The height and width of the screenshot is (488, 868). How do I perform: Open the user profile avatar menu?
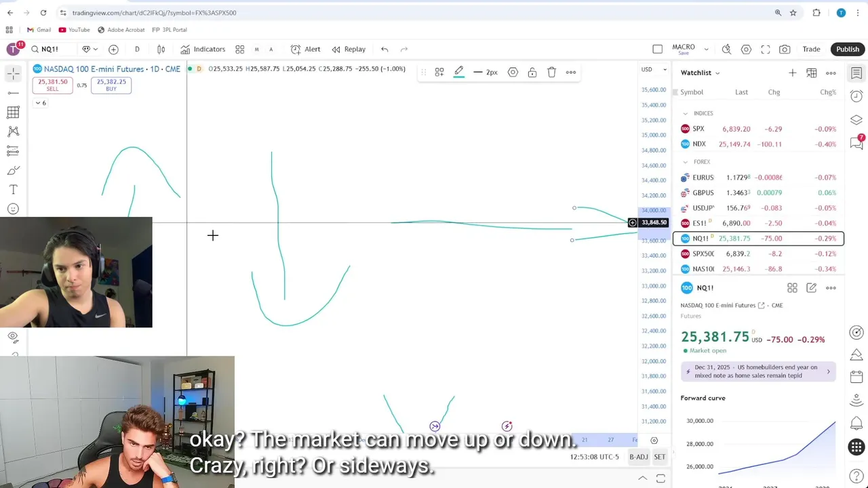point(13,49)
